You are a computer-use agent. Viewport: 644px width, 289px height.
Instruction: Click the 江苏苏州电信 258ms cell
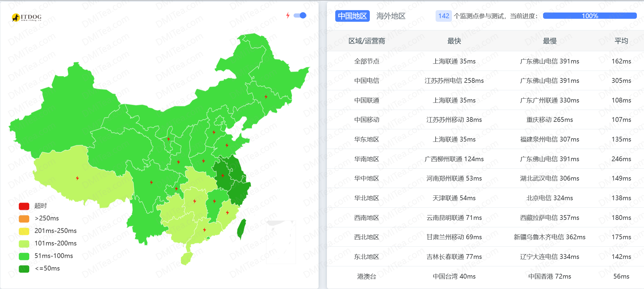click(x=454, y=81)
